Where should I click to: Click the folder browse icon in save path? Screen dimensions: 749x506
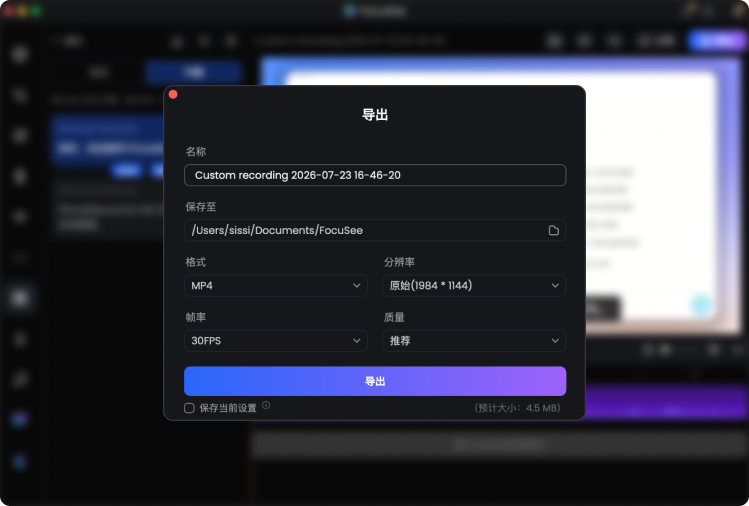[x=553, y=230]
